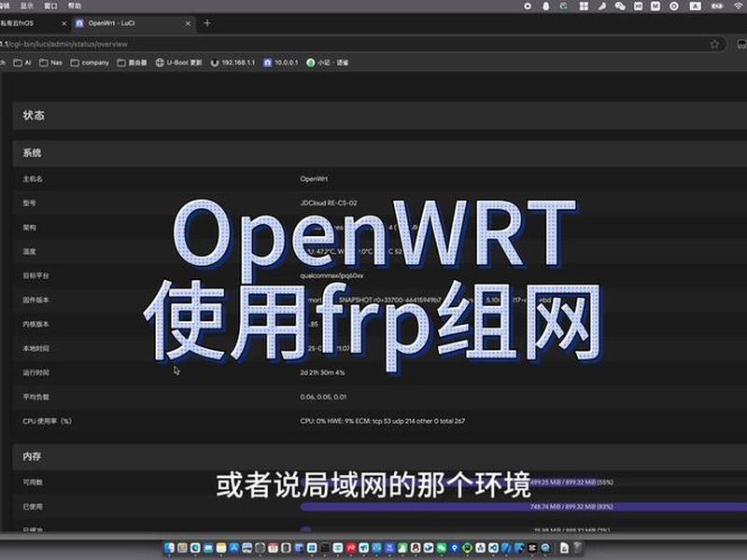
Task: Close the 私有云fnOS tab
Action: click(x=63, y=22)
